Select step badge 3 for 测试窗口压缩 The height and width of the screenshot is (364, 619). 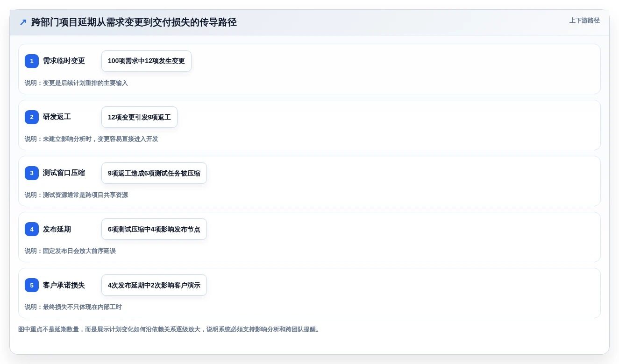click(32, 173)
